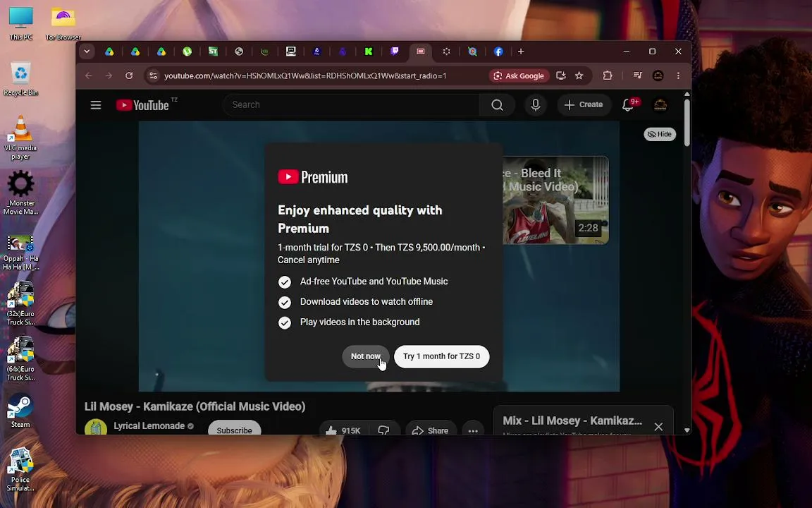
Task: Click the scrollbar down arrow
Action: coord(687,430)
